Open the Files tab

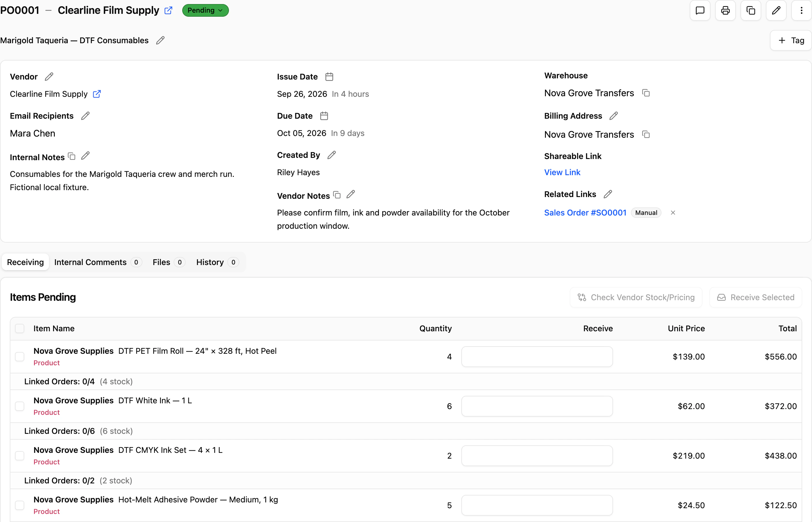169,262
